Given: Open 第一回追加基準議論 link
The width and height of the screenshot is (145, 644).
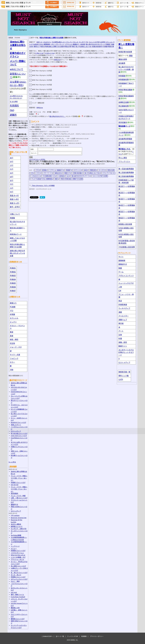Looking at the screenshot, I should [126, 169].
